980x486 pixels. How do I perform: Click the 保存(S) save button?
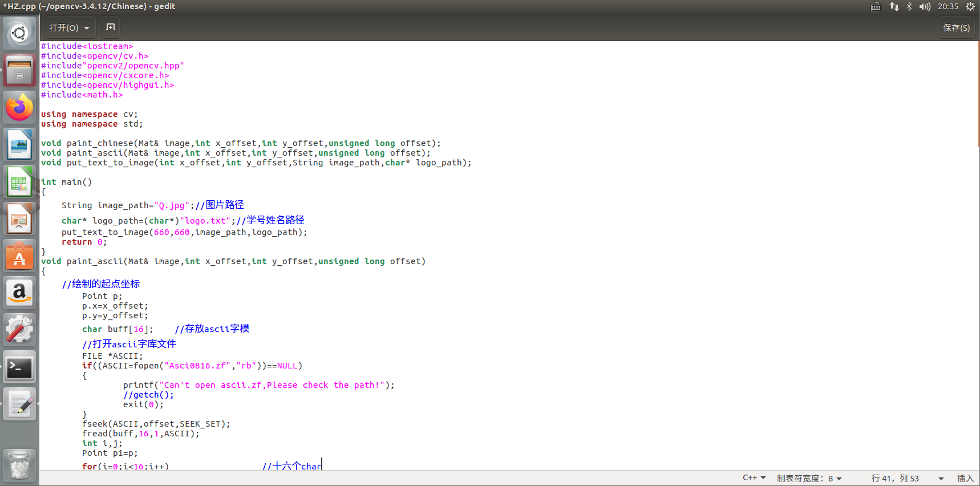click(x=956, y=27)
